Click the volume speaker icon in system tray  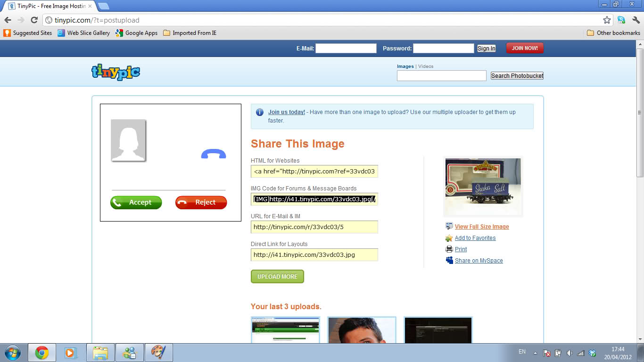pos(570,353)
